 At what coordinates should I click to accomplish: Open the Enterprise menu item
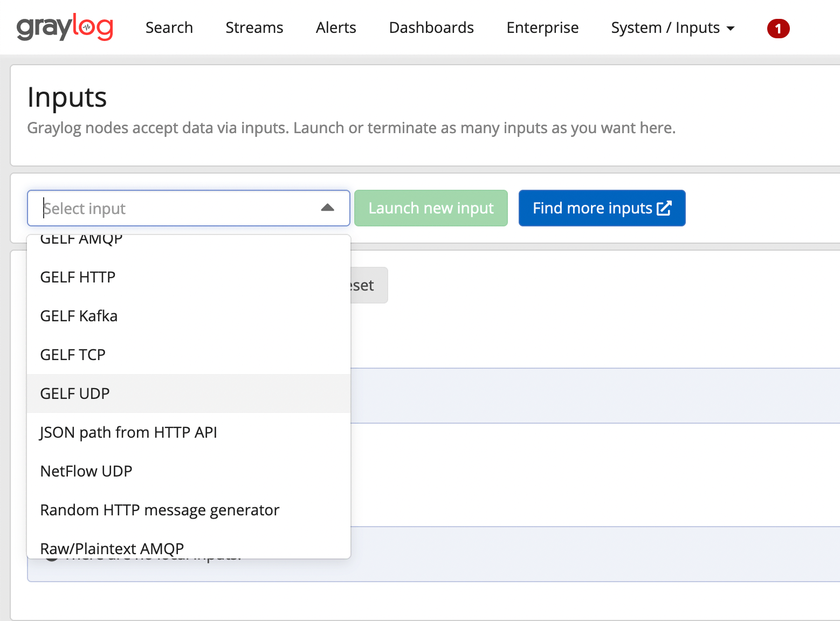click(x=542, y=27)
